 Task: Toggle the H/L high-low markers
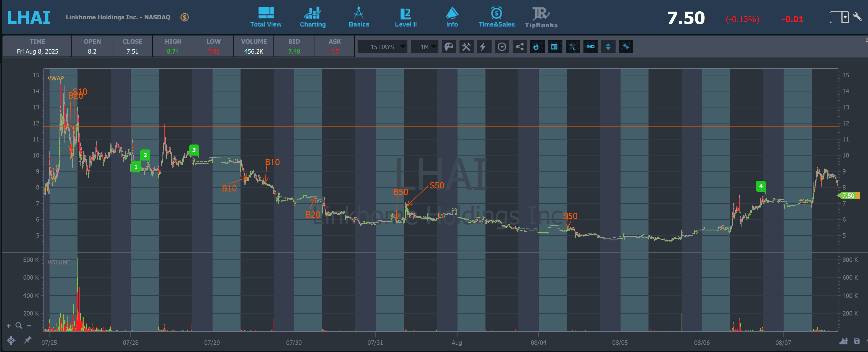point(572,47)
